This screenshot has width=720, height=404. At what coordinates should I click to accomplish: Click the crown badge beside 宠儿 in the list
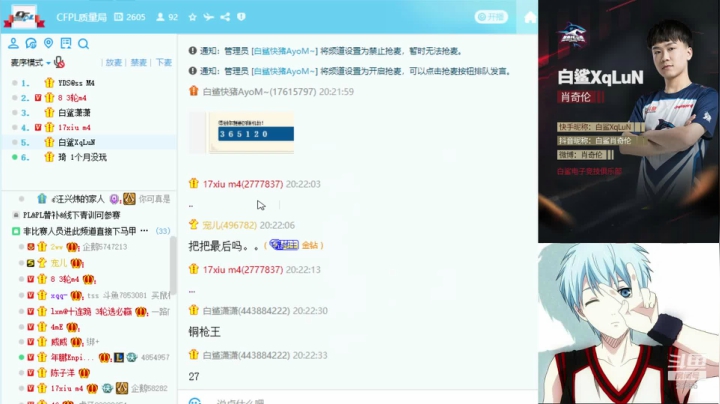tap(76, 264)
